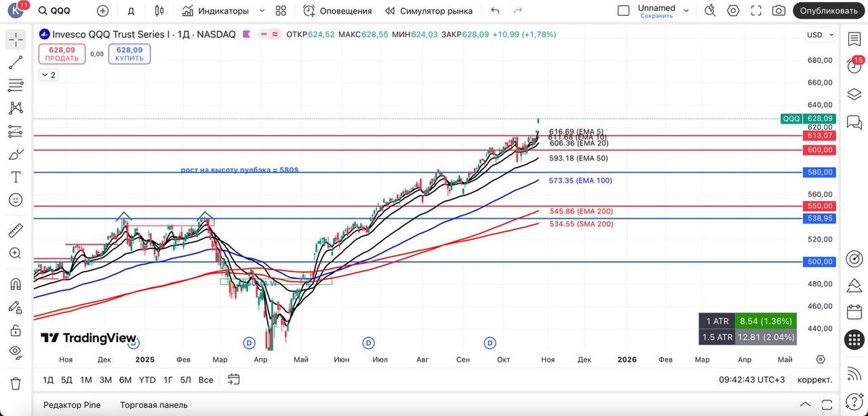Screen dimensions: 868x416
Task: Open the layout setup square icon
Action: [x=624, y=11]
